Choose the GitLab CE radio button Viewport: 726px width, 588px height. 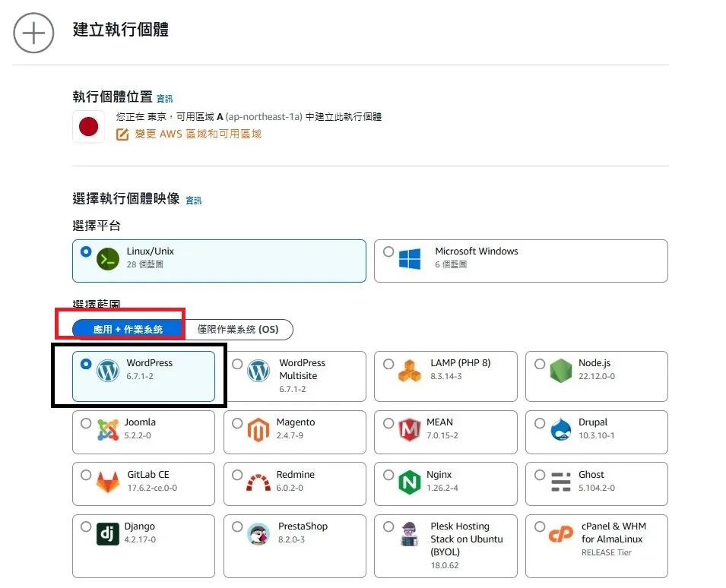[x=86, y=475]
